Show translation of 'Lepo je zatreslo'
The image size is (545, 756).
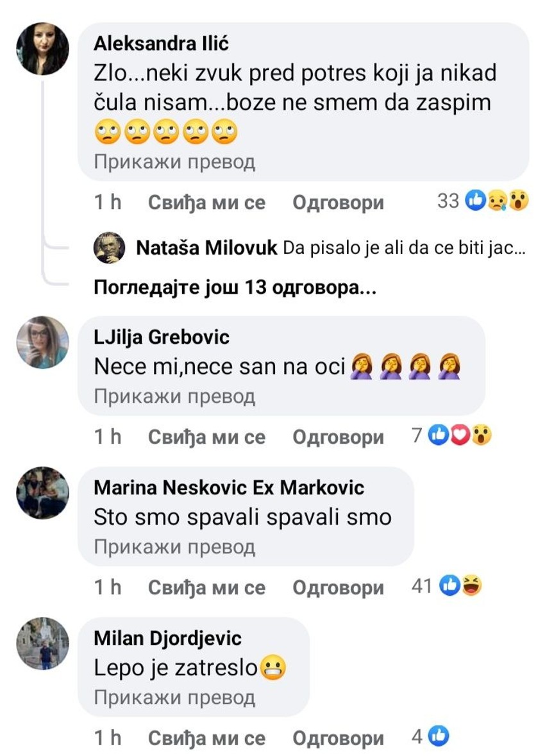(174, 697)
